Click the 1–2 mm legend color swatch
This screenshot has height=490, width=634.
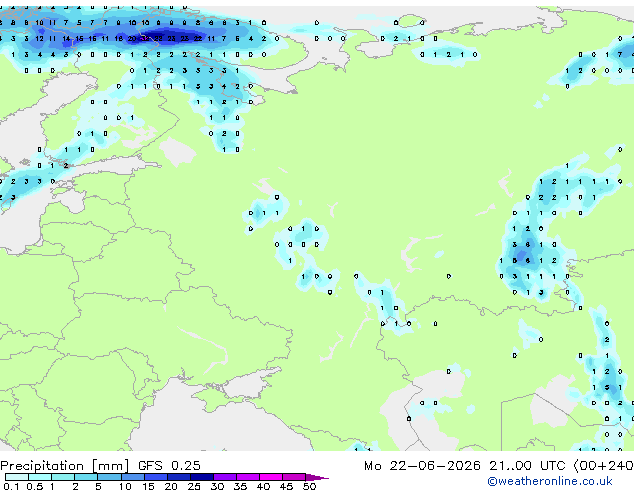[63, 477]
